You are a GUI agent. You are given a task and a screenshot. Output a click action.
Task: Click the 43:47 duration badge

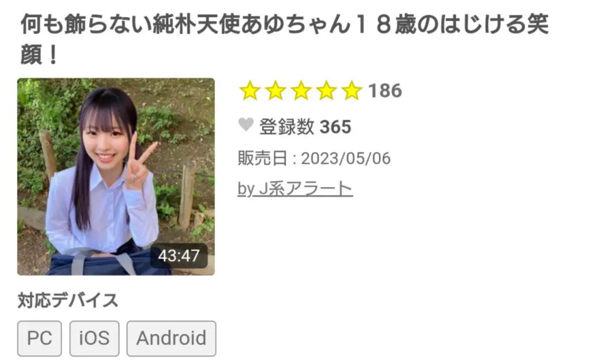tap(179, 256)
